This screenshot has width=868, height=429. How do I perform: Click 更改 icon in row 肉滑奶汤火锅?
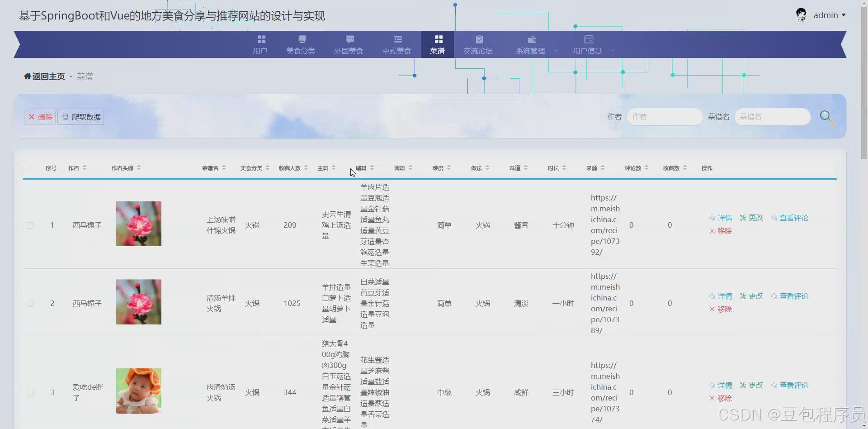pos(743,385)
